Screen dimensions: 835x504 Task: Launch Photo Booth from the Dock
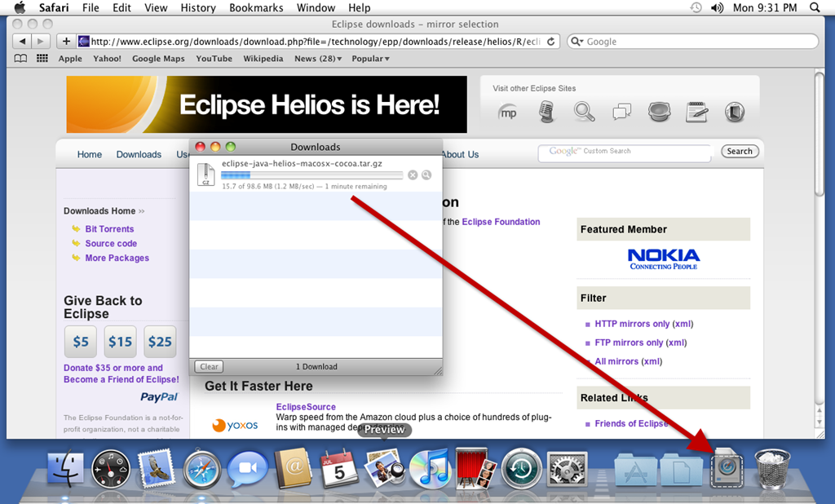[x=475, y=468]
